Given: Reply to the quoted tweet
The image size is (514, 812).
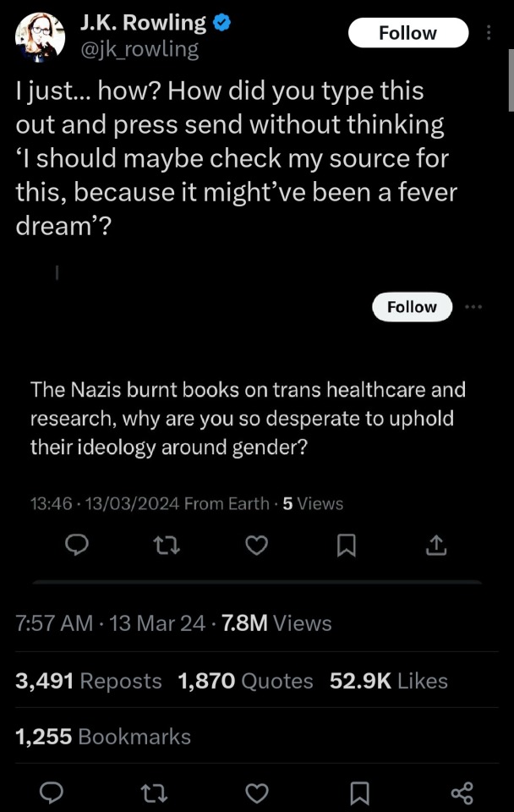Looking at the screenshot, I should [x=77, y=547].
